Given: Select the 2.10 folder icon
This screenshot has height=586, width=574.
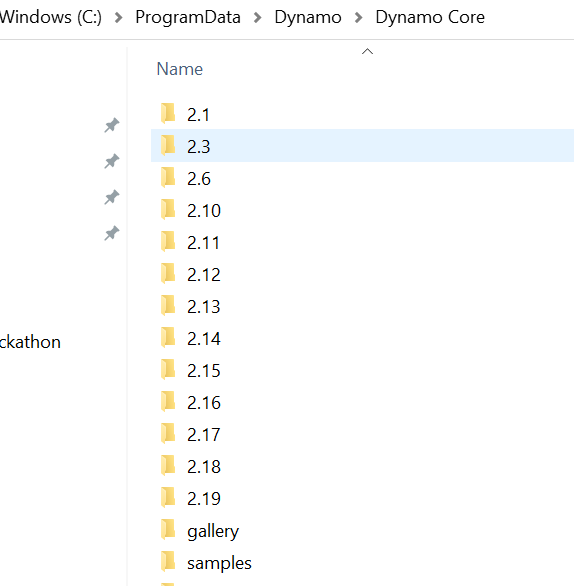Looking at the screenshot, I should 168,209.
